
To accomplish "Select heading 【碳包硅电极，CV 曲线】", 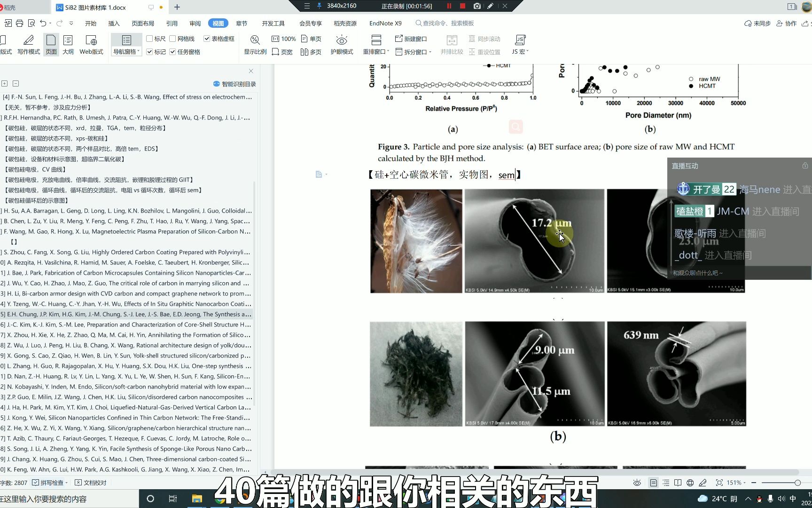I will tap(35, 169).
